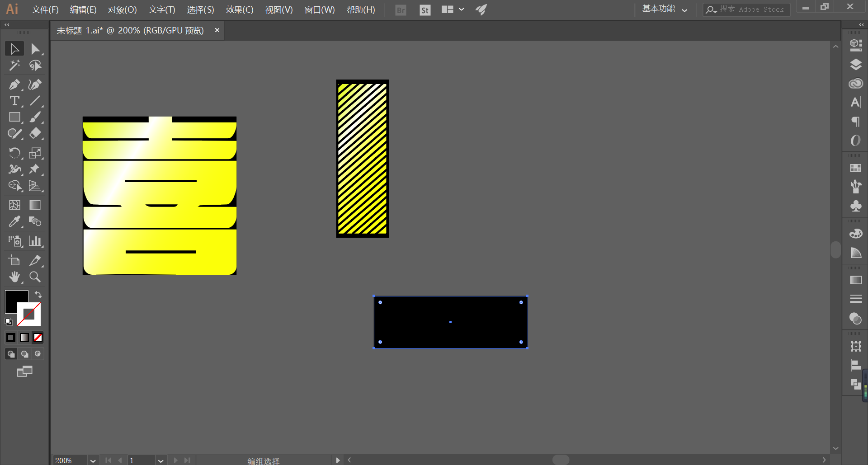The width and height of the screenshot is (868, 465).
Task: Select the Pen tool
Action: [14, 85]
